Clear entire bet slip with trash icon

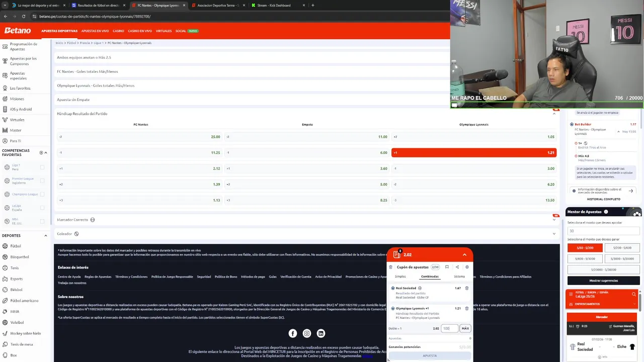pos(390,267)
